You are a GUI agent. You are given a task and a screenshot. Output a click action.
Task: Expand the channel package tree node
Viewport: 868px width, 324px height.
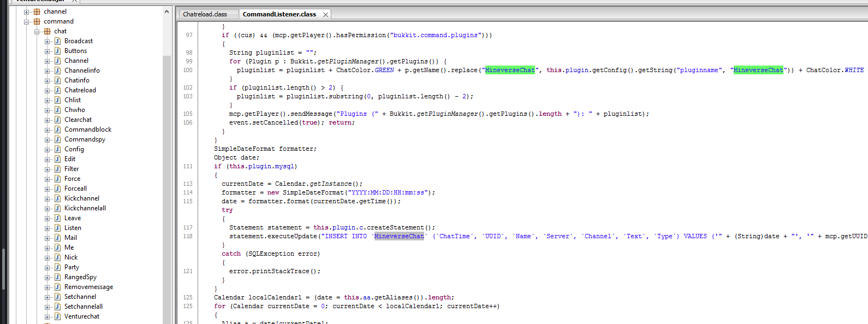click(x=26, y=12)
